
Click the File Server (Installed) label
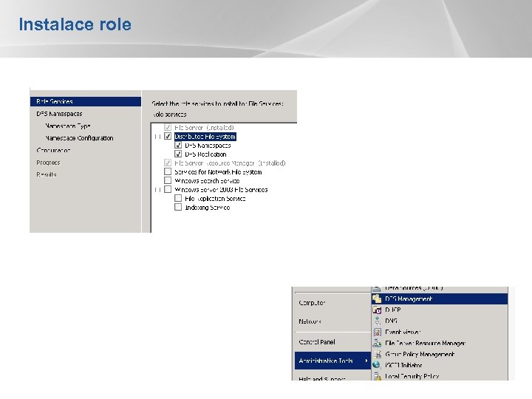(204, 128)
